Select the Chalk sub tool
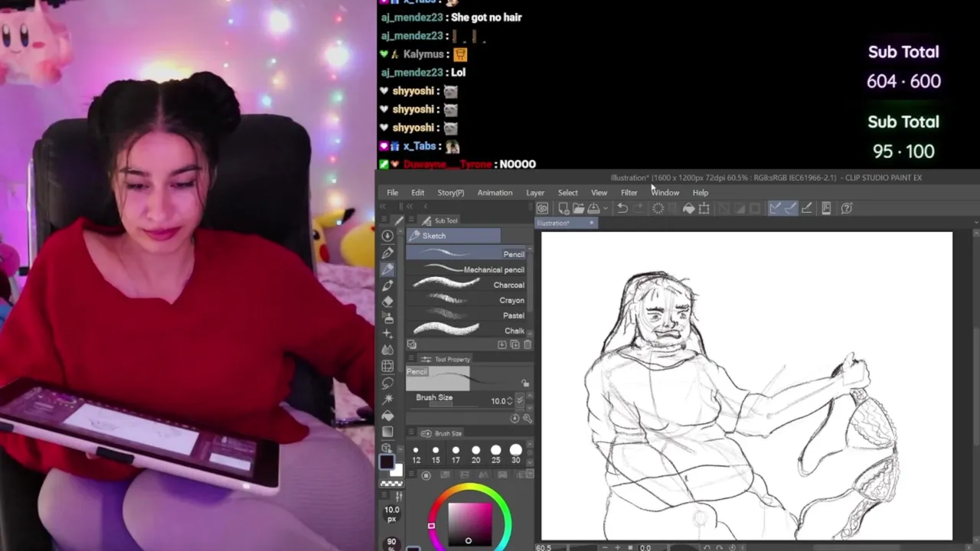 pyautogui.click(x=465, y=331)
